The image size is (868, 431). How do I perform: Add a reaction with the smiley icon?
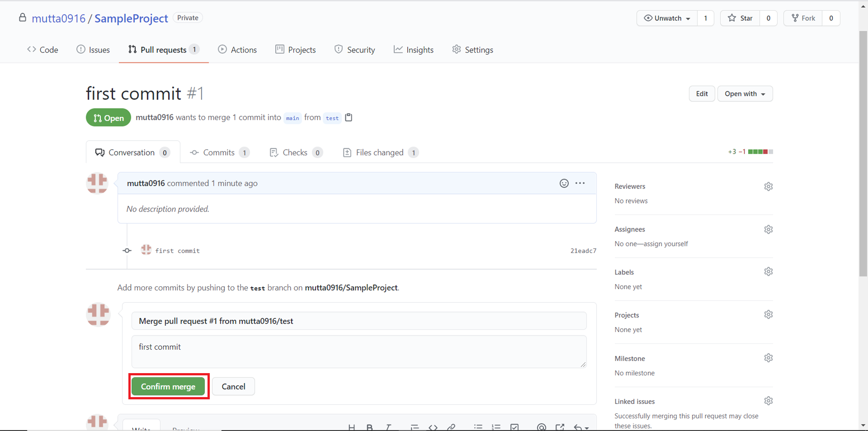point(564,183)
